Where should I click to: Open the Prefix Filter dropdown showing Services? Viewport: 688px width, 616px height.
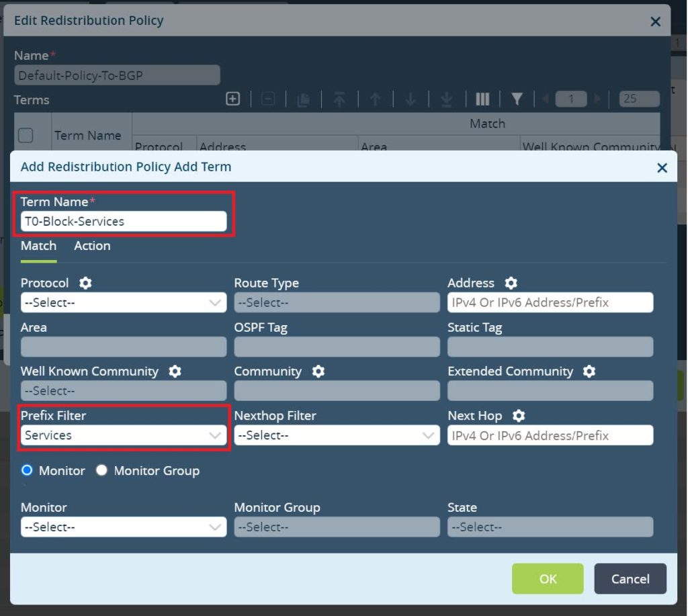(x=123, y=435)
